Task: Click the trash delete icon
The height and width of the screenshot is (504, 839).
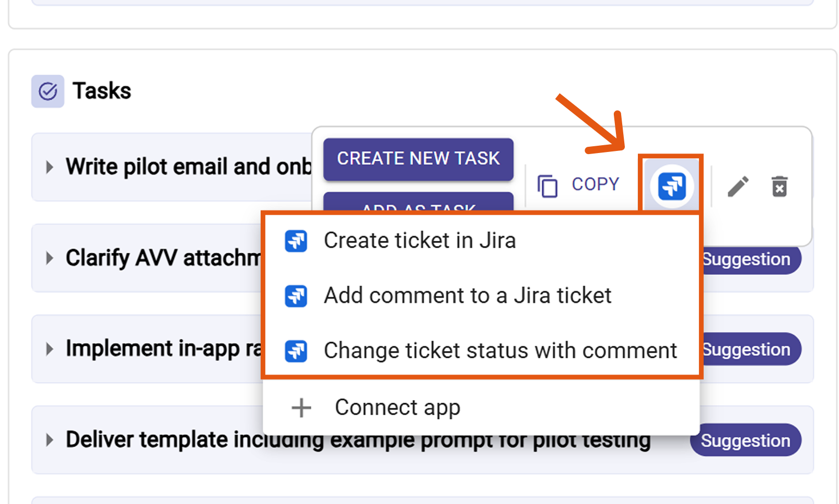Action: [779, 186]
